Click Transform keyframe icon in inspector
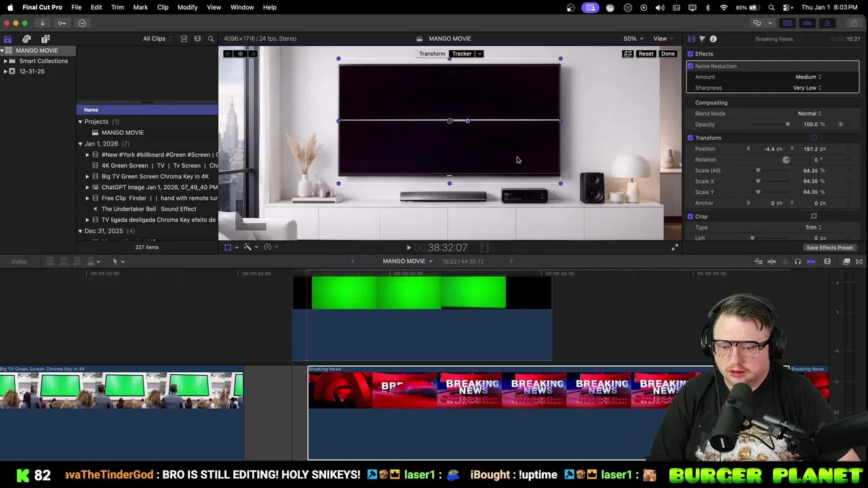Viewport: 868px width, 488px height. pyautogui.click(x=814, y=138)
